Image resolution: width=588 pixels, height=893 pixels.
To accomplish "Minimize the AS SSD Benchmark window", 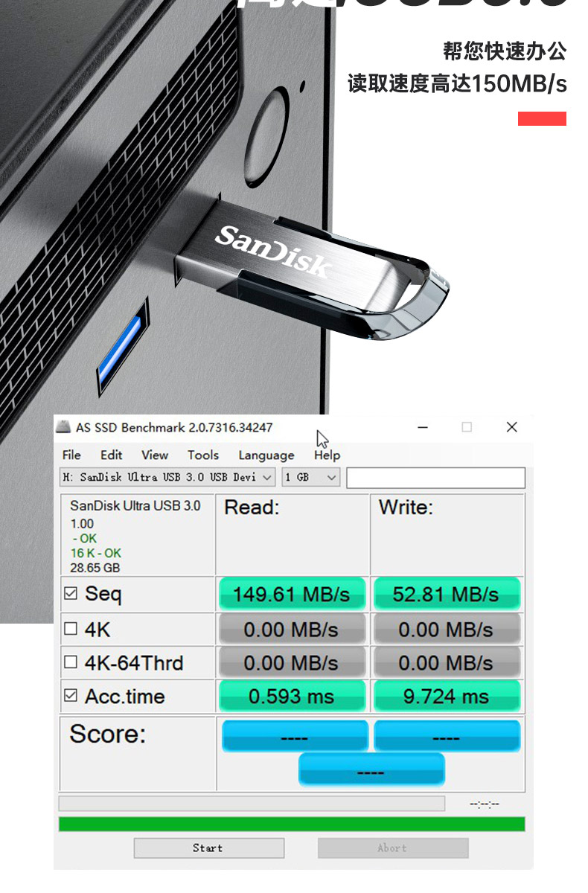I will [x=422, y=427].
